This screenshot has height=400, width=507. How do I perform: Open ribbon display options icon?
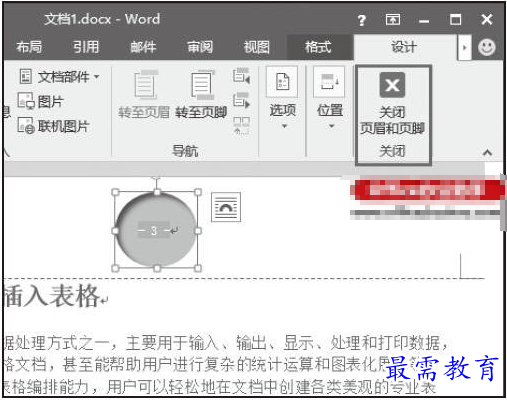pyautogui.click(x=393, y=20)
